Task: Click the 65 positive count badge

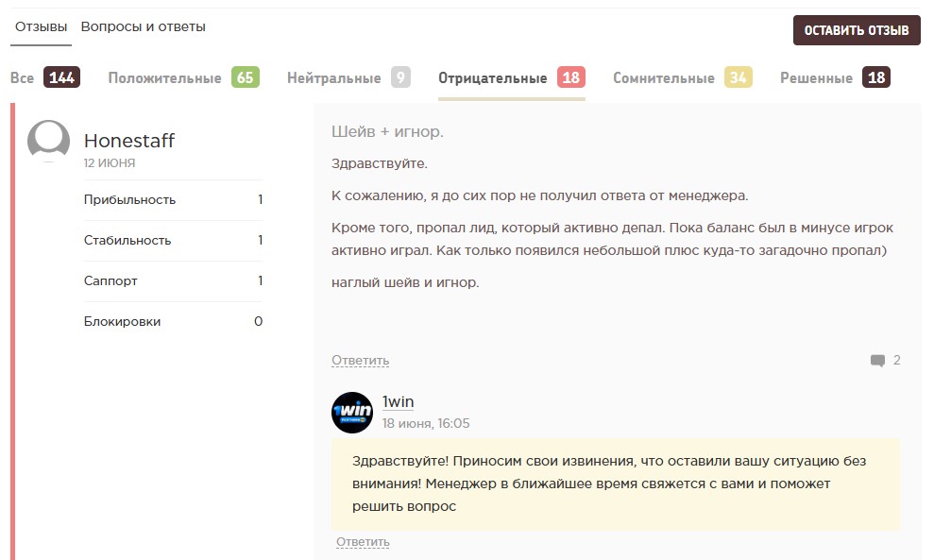Action: click(x=246, y=77)
